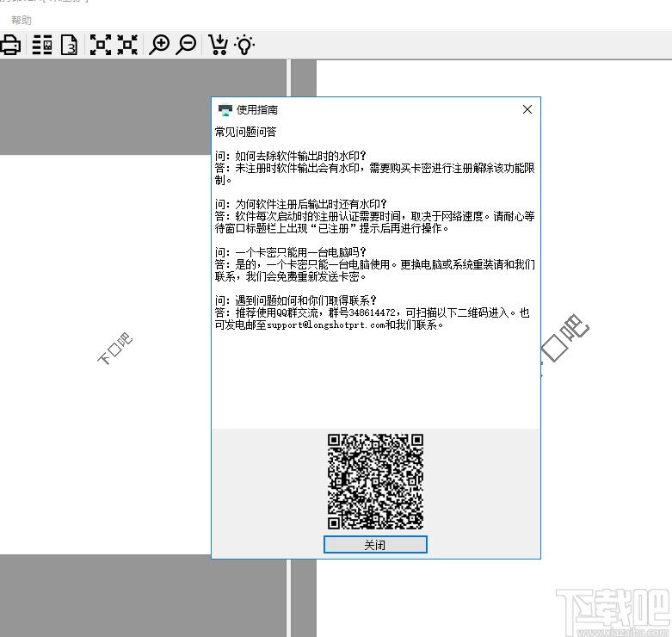This screenshot has width=672, height=637.
Task: Click the question 如何去除软件输出时的水印
Action: pyautogui.click(x=300, y=156)
